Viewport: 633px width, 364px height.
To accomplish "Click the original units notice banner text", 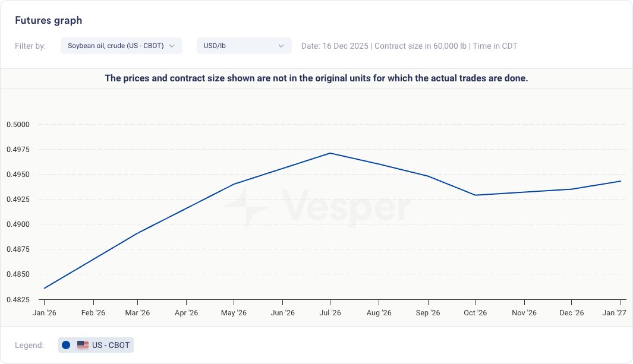I will 316,78.
